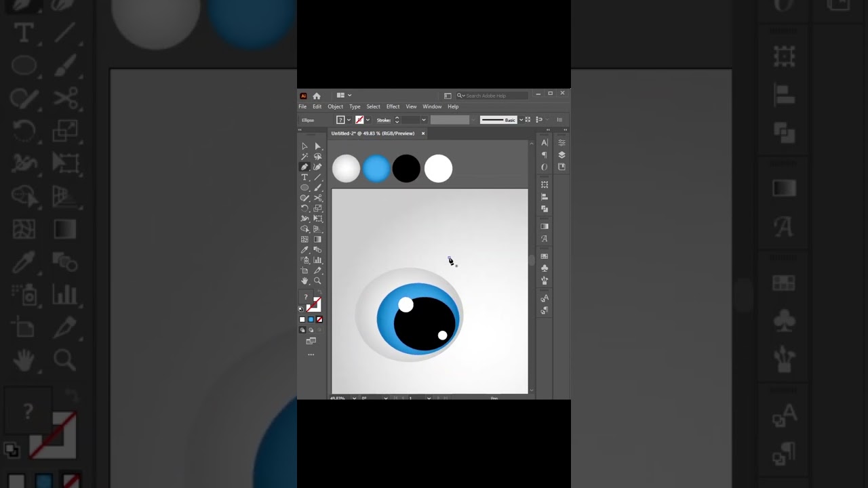Image resolution: width=868 pixels, height=488 pixels.
Task: Activate the Pen tool
Action: 304,167
